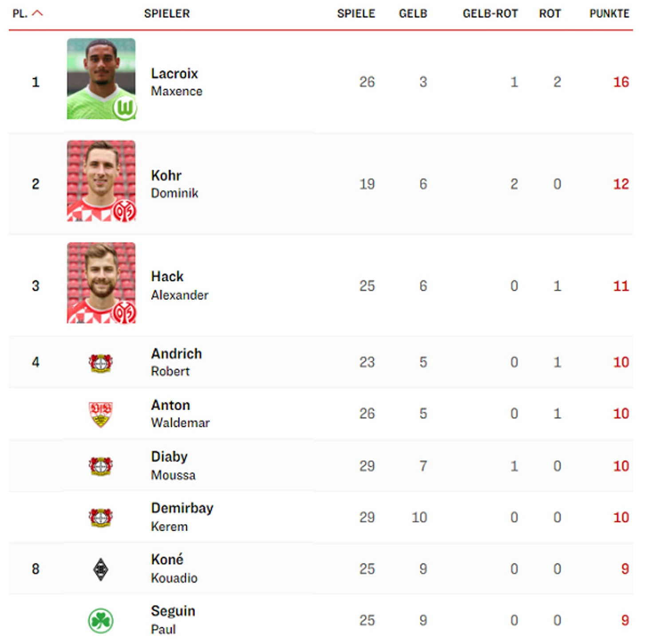The width and height of the screenshot is (648, 644).
Task: Open the Andrich Robert player link
Action: pos(176,362)
